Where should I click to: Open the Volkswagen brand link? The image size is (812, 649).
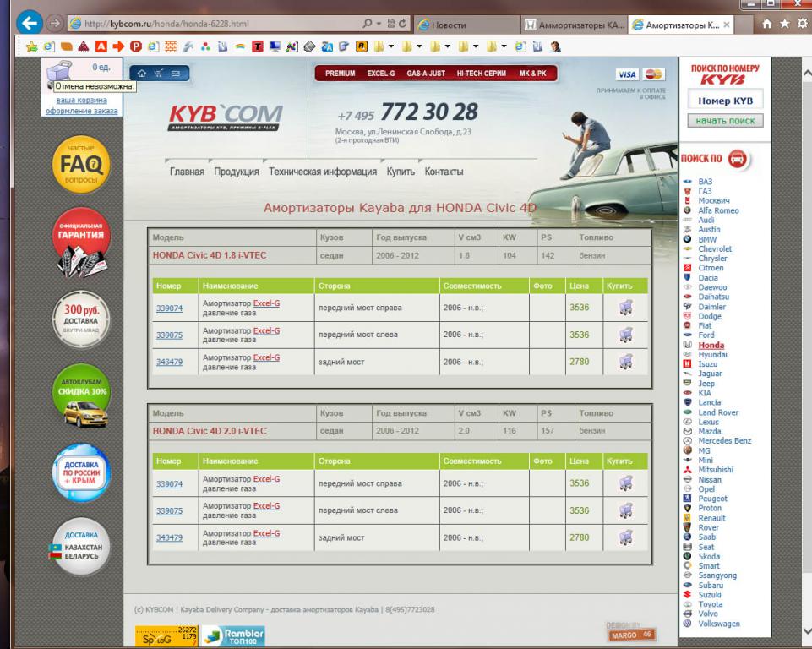coord(719,624)
